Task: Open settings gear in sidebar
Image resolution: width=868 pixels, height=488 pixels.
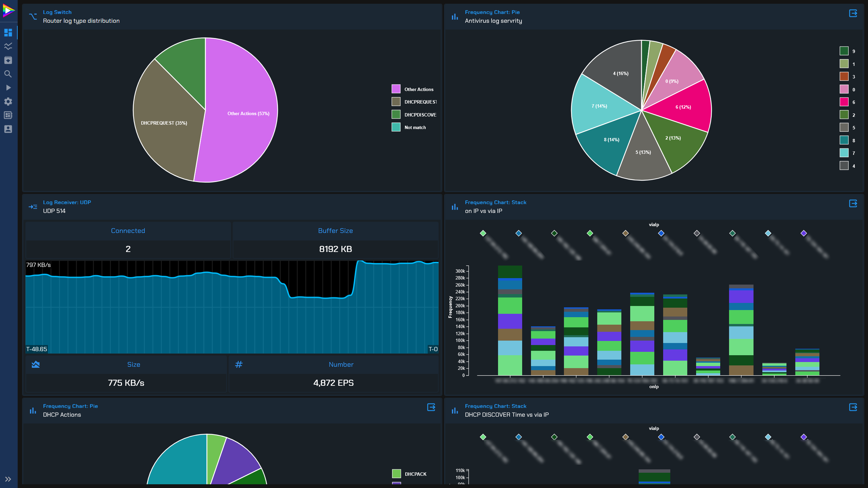Action: click(x=8, y=102)
